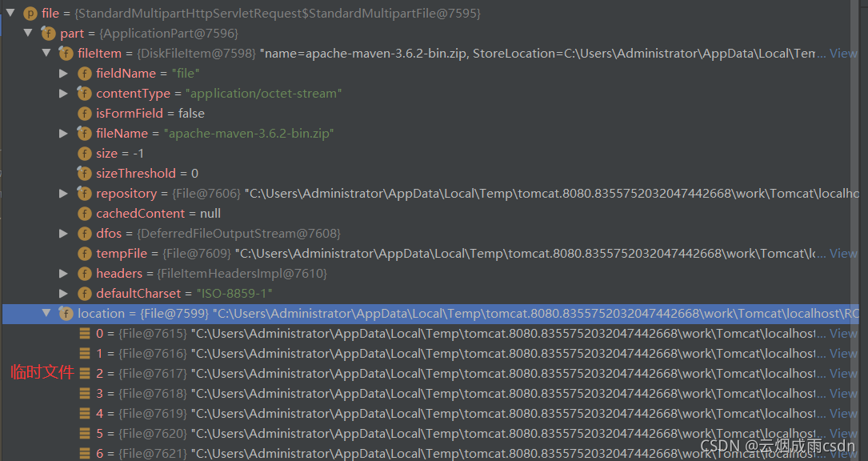Expand the defaultCharset field

tap(64, 293)
